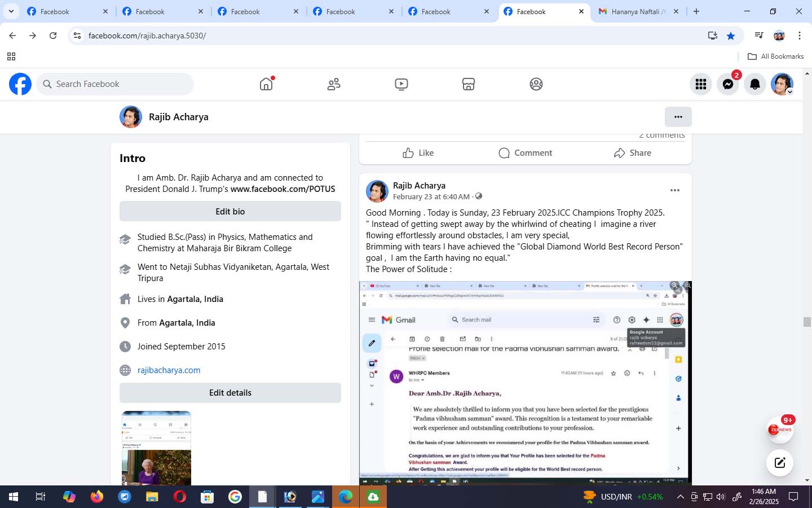This screenshot has width=812, height=508.
Task: Go to the Facebook Home feed icon
Action: tap(266, 84)
